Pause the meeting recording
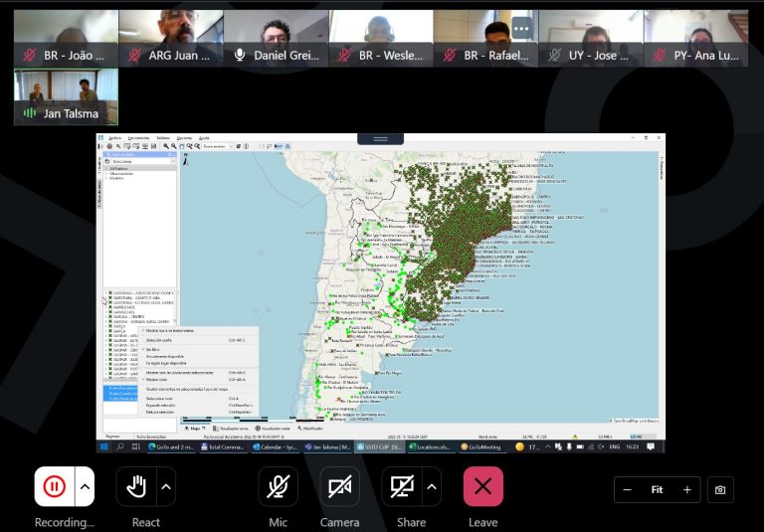This screenshot has width=764, height=532. 54,486
